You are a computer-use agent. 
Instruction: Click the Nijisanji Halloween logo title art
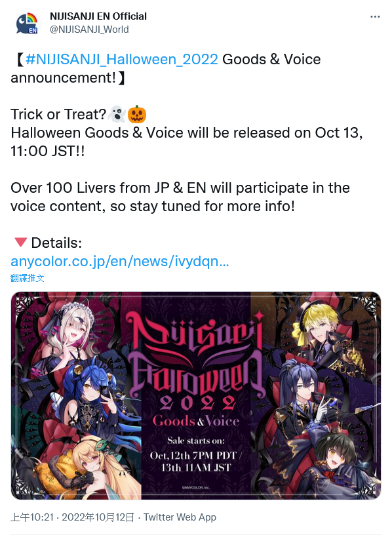tap(196, 357)
